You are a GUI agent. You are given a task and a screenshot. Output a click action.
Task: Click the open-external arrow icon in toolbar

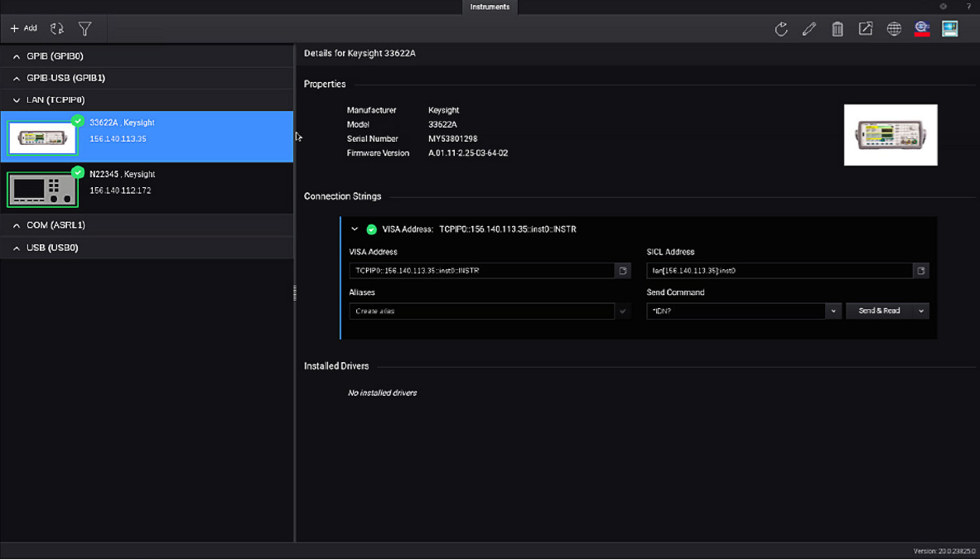click(x=866, y=29)
